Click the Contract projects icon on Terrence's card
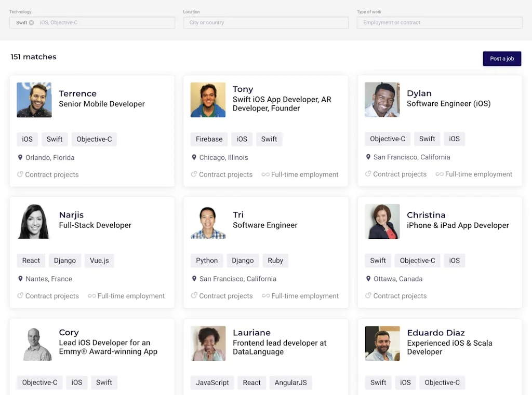Screen dimensions: 532x395 coord(20,174)
